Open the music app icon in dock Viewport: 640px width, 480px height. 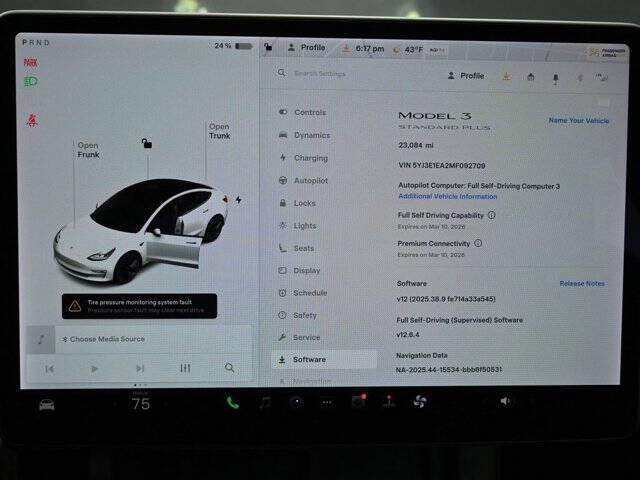pyautogui.click(x=265, y=403)
